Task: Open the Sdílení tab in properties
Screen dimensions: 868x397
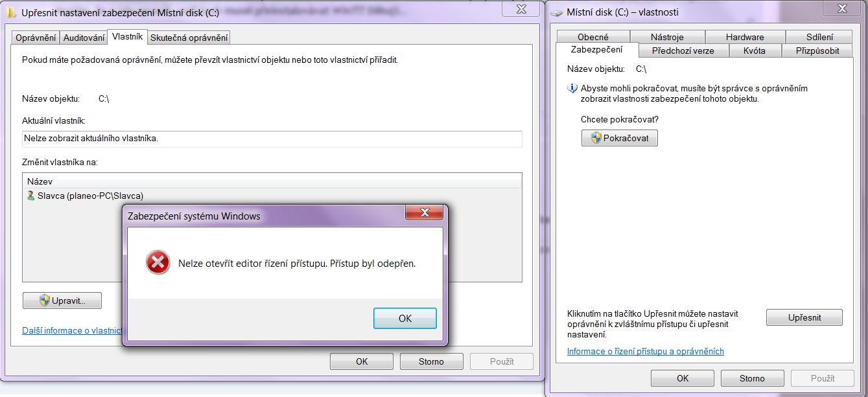Action: pyautogui.click(x=820, y=37)
